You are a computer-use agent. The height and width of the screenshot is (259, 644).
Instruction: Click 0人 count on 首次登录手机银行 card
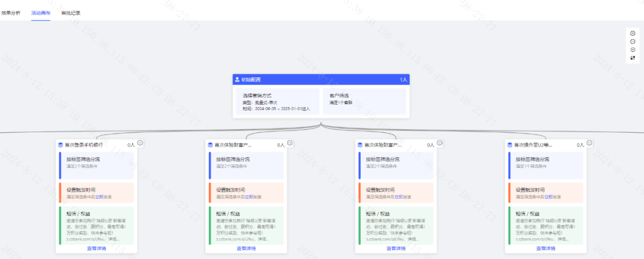131,145
